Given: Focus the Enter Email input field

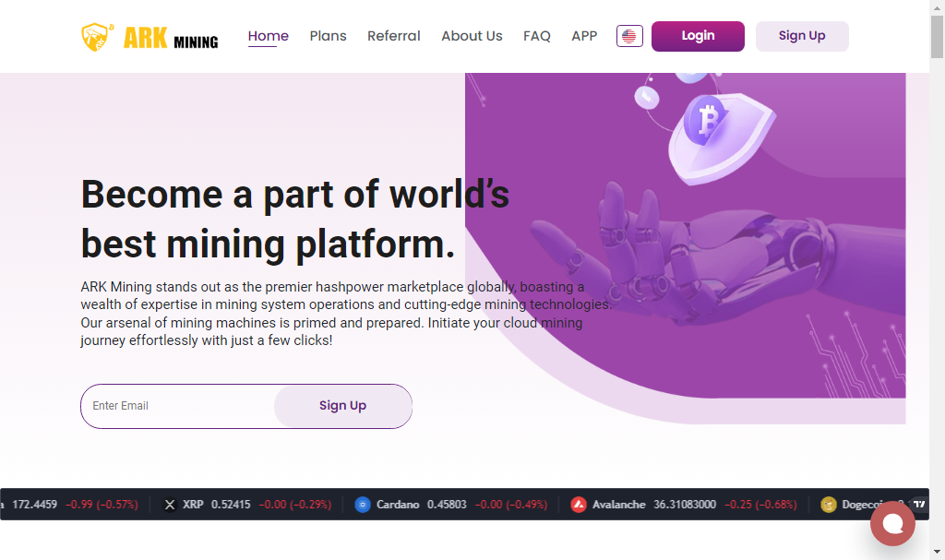Looking at the screenshot, I should pos(177,406).
